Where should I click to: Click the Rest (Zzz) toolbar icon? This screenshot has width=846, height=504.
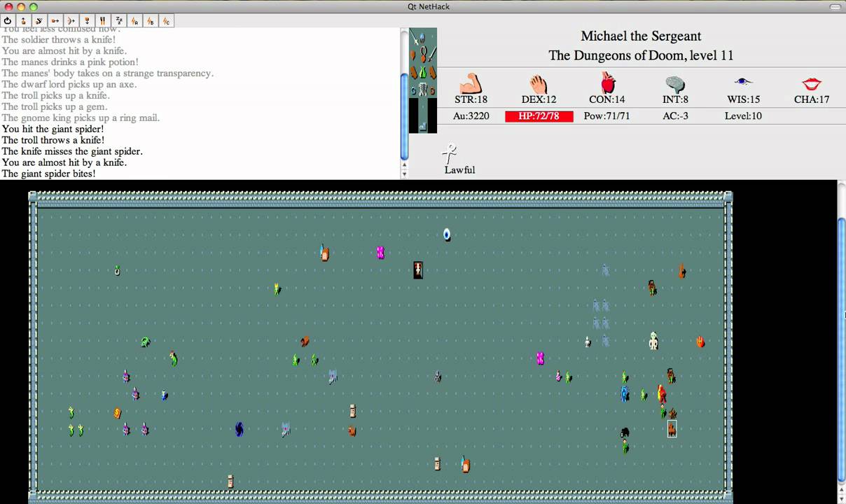pyautogui.click(x=119, y=21)
